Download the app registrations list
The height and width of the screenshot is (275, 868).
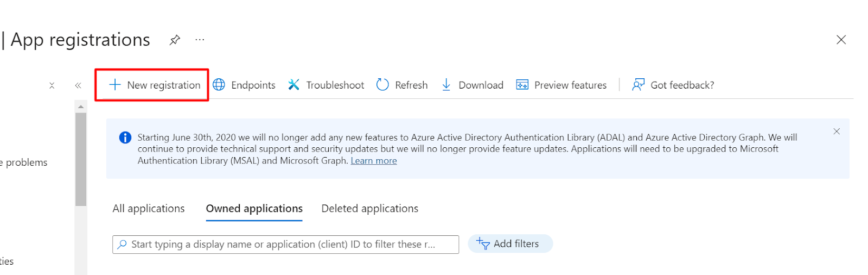tap(472, 85)
